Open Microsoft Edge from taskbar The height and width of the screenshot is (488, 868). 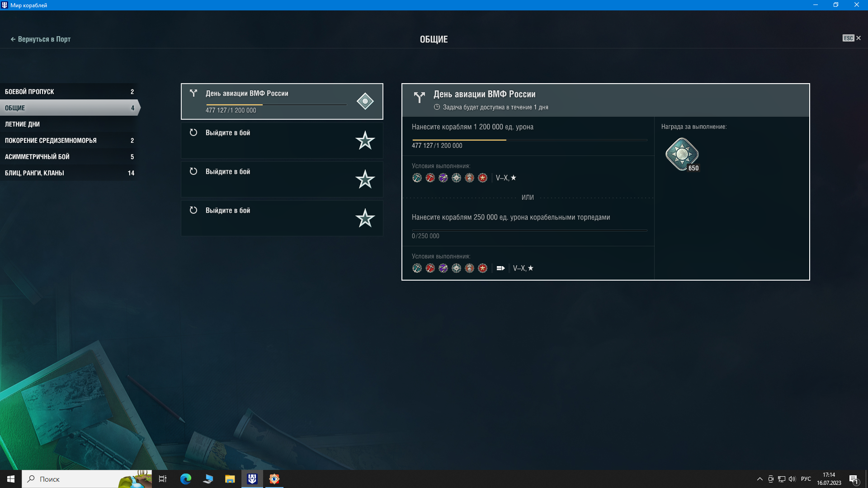(186, 479)
